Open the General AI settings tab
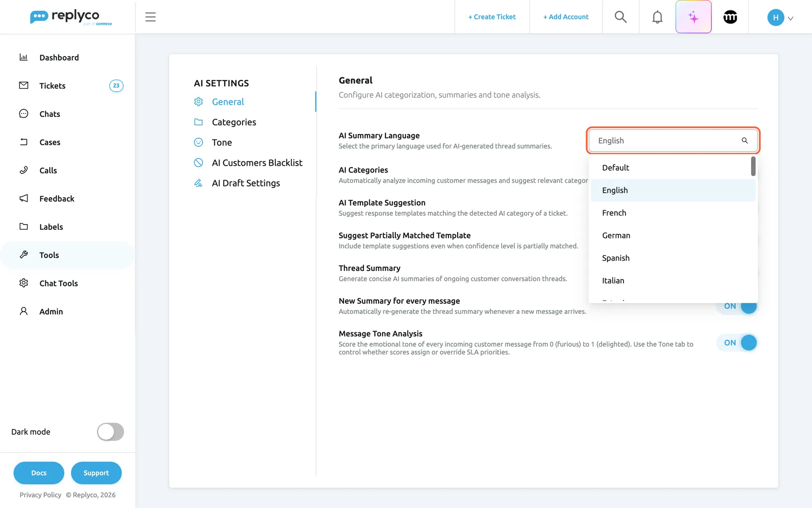Image resolution: width=812 pixels, height=508 pixels. tap(228, 102)
